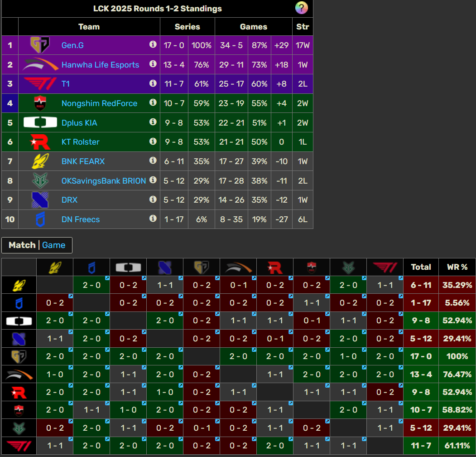Open the T1 team link

pyautogui.click(x=66, y=84)
